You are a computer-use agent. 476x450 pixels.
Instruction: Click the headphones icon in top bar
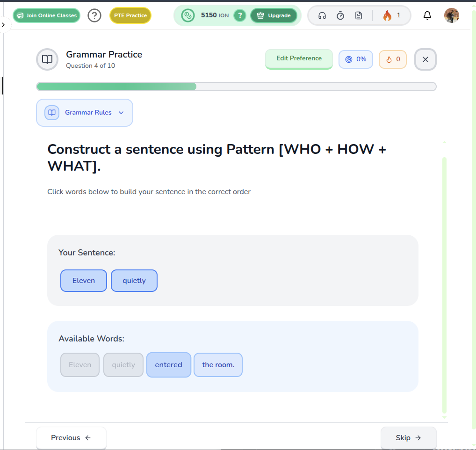coord(322,15)
